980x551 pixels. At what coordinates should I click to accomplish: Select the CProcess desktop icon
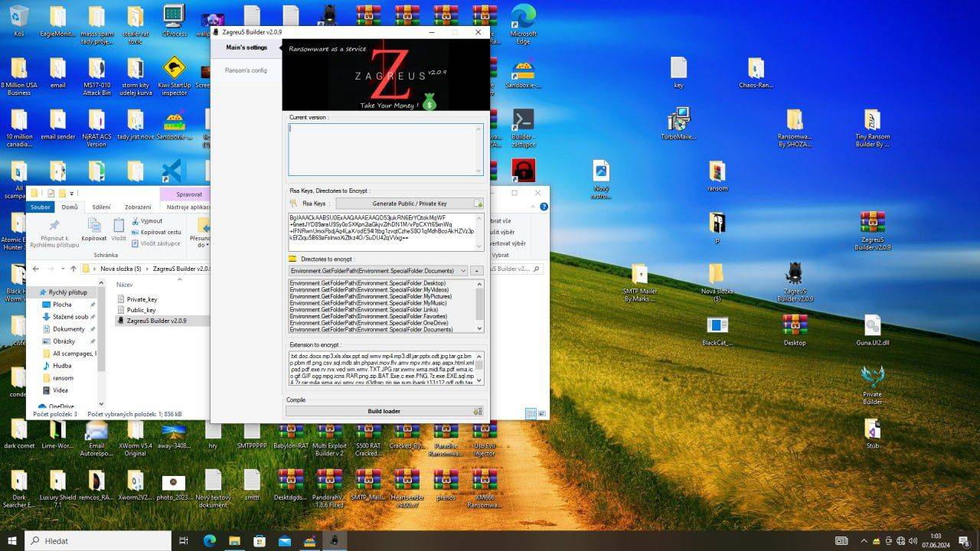pos(174,21)
